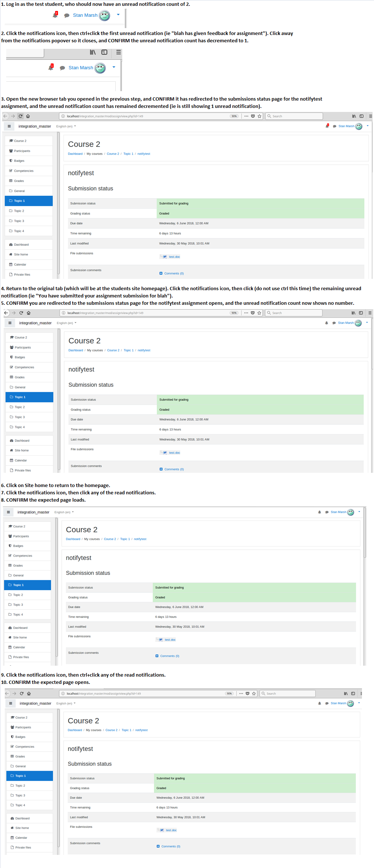Click bookmark star in step 10 screenshot
The height and width of the screenshot is (868, 374).
pos(254,693)
